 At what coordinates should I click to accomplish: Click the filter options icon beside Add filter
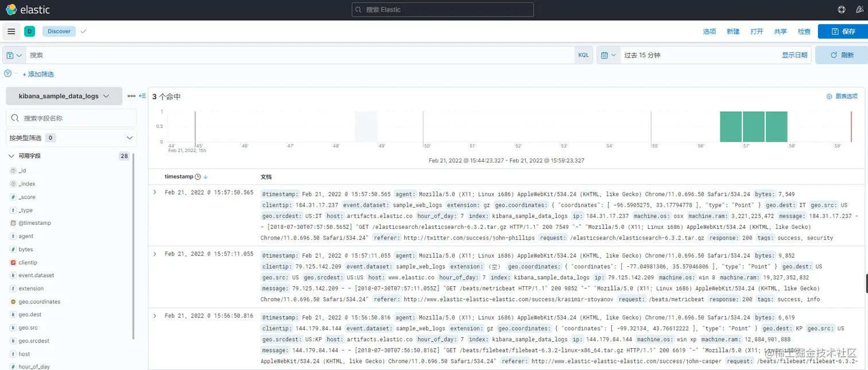pyautogui.click(x=7, y=73)
